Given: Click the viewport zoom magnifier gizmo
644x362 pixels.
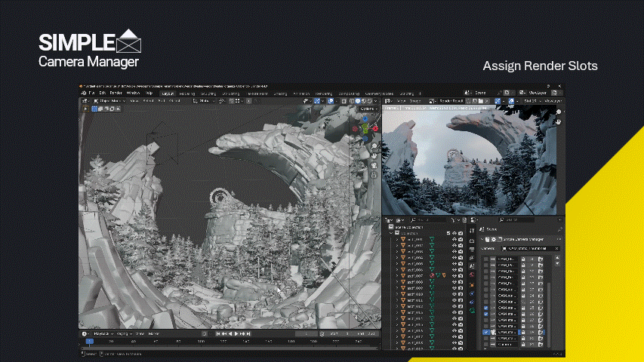Looking at the screenshot, I should tap(374, 146).
